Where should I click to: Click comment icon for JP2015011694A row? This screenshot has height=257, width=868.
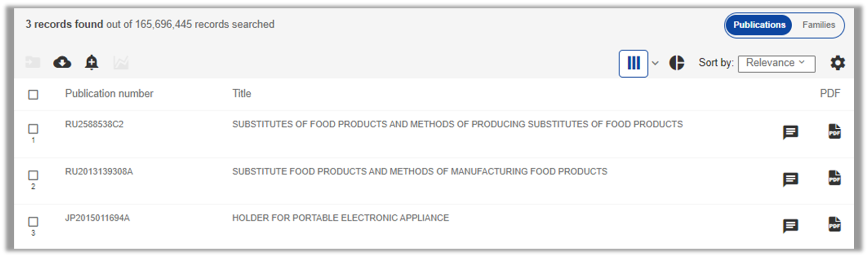coord(791,226)
